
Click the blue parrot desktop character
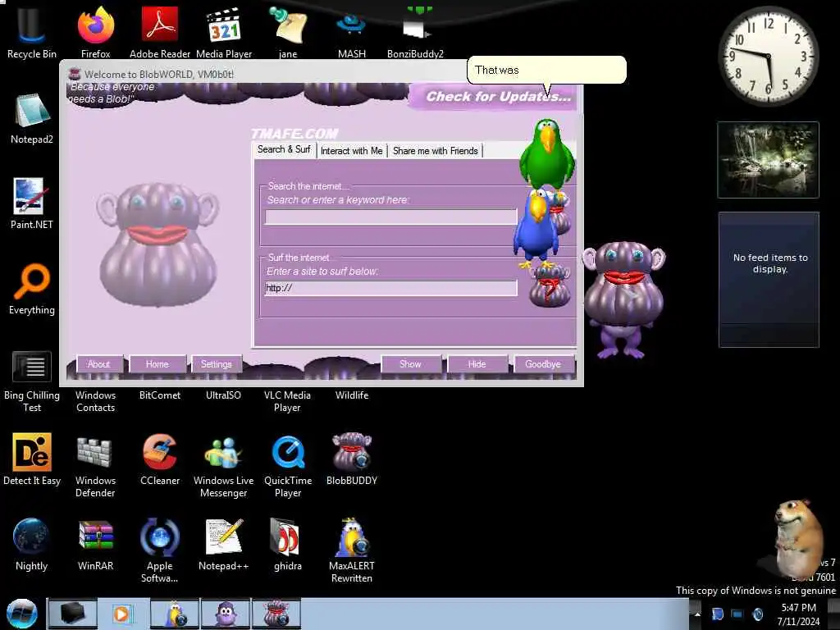(x=536, y=230)
